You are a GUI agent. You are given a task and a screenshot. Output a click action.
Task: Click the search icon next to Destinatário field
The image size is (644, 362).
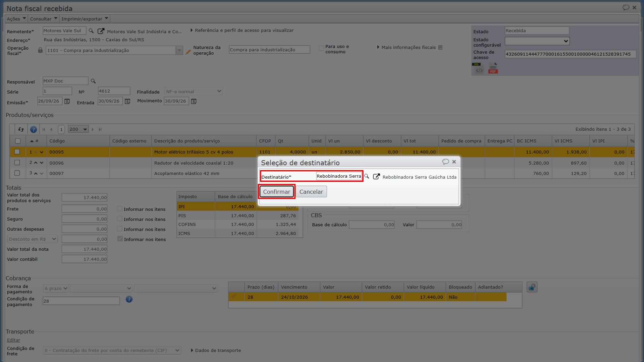[367, 176]
